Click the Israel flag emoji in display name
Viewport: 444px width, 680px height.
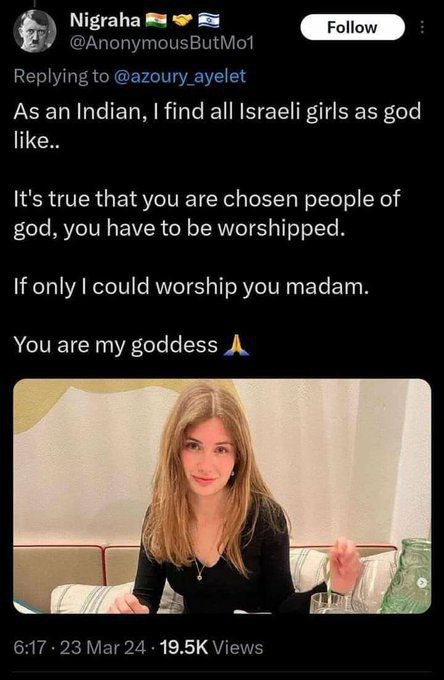(209, 20)
